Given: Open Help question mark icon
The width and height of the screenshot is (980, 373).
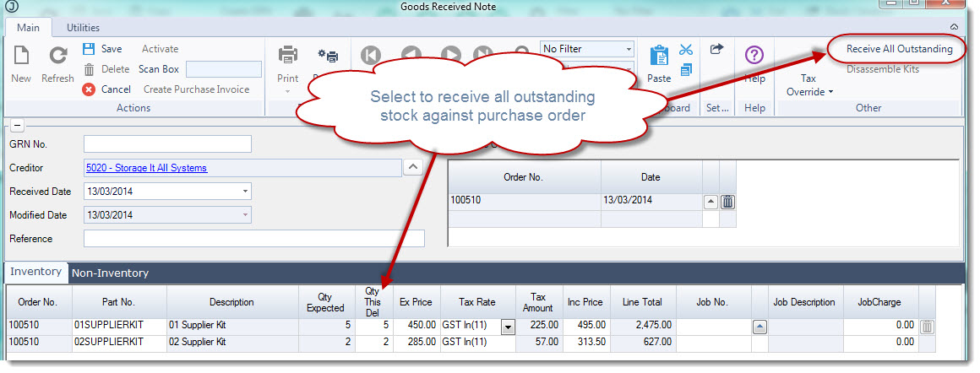Looking at the screenshot, I should pyautogui.click(x=754, y=55).
